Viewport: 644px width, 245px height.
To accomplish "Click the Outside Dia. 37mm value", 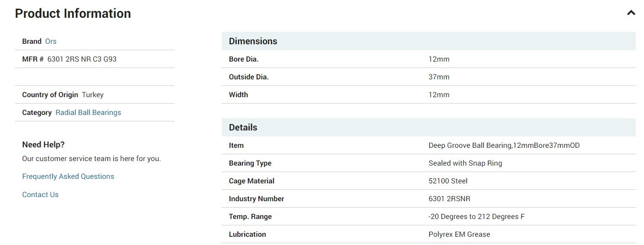I will point(439,77).
